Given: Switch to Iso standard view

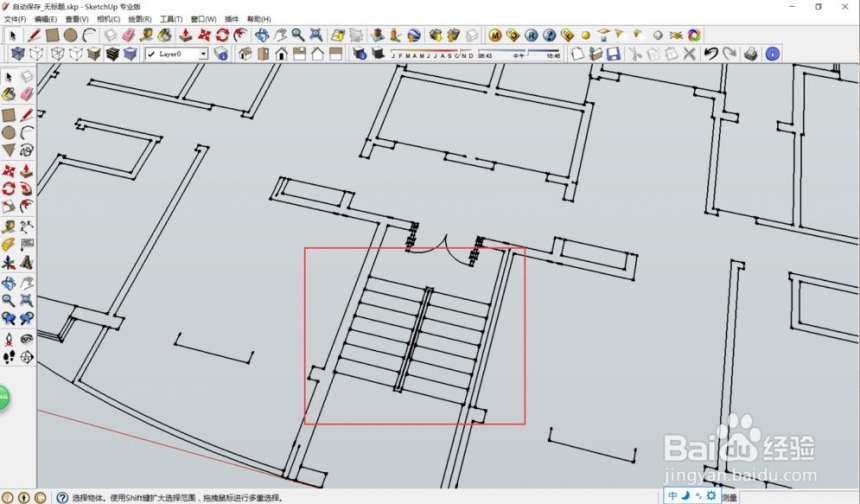Looking at the screenshot, I should [245, 54].
